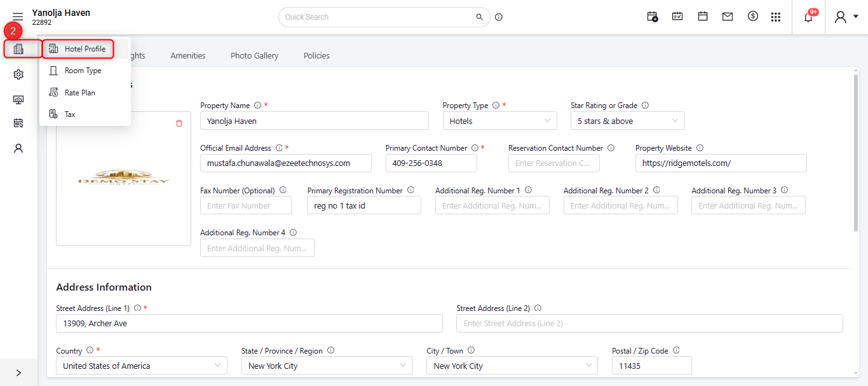Viewport: 868px width, 386px height.
Task: Open the mail envelope icon
Action: [728, 17]
